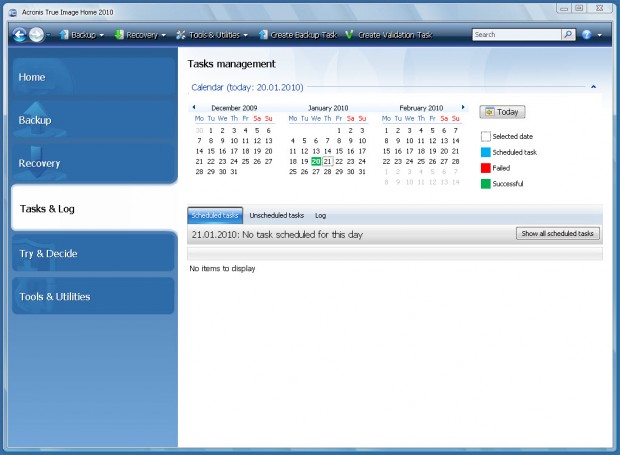Click the magnifier search icon
Viewport: 620px width, 455px height.
[568, 35]
